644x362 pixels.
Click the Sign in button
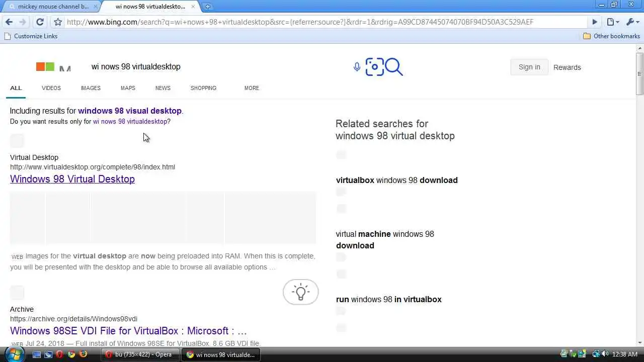529,67
